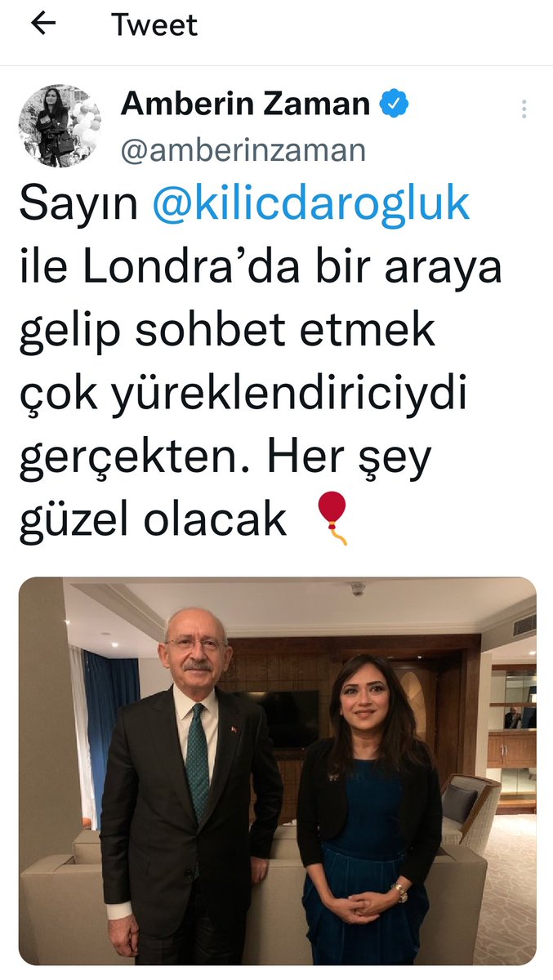Tap the red balloon emoji
This screenshot has width=553, height=980.
pos(332,518)
